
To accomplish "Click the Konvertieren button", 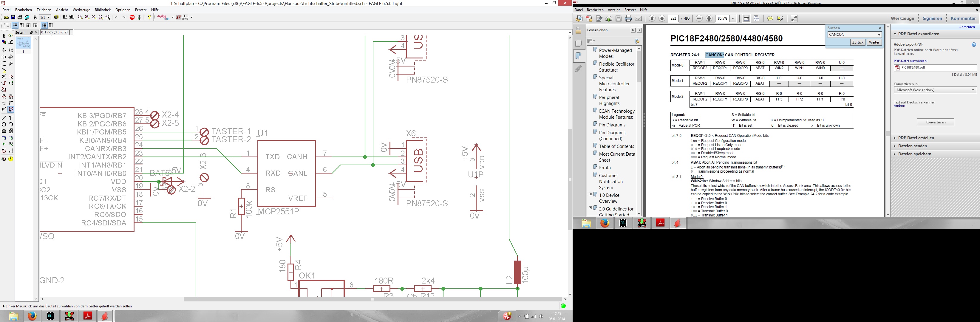I will pos(936,123).
